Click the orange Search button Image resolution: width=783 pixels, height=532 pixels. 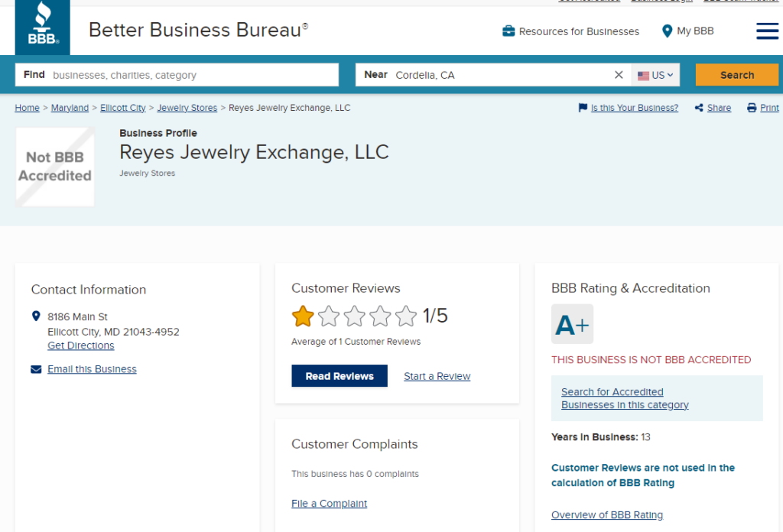(737, 75)
